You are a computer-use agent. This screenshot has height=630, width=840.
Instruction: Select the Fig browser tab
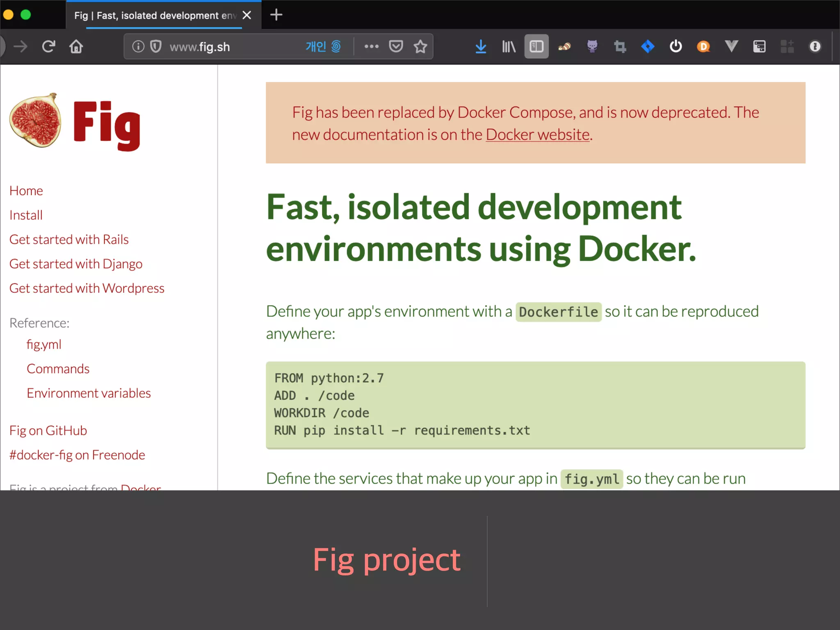pos(156,16)
